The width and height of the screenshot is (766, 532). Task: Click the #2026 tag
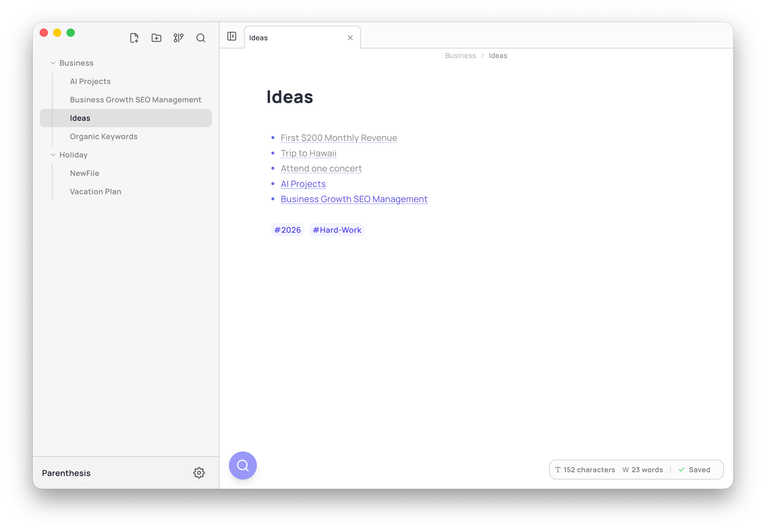(x=287, y=230)
